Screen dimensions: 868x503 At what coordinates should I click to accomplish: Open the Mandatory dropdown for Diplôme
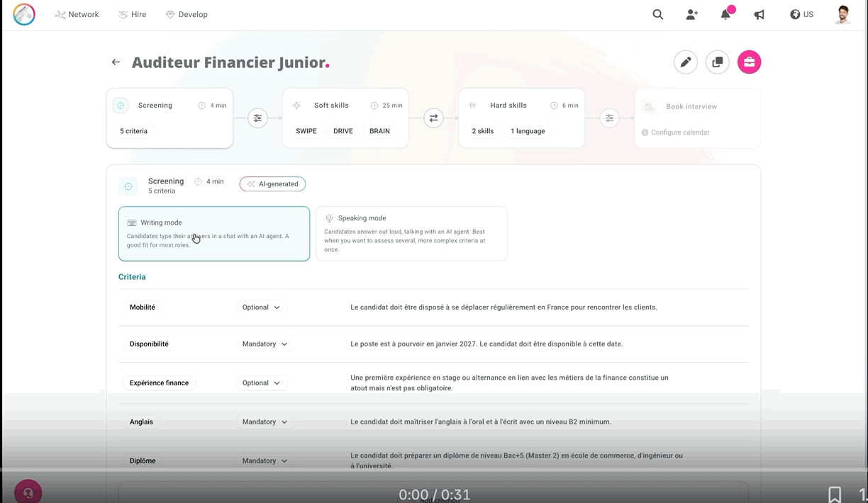pos(265,461)
